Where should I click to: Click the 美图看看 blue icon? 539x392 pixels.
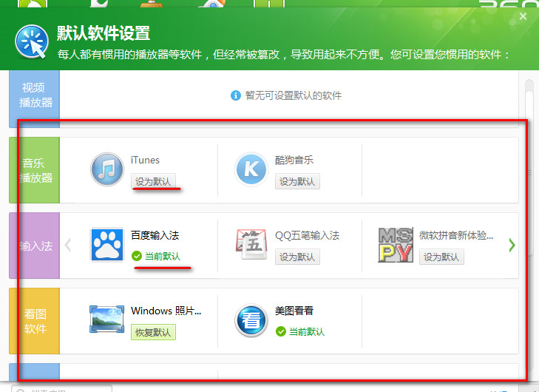[251, 320]
